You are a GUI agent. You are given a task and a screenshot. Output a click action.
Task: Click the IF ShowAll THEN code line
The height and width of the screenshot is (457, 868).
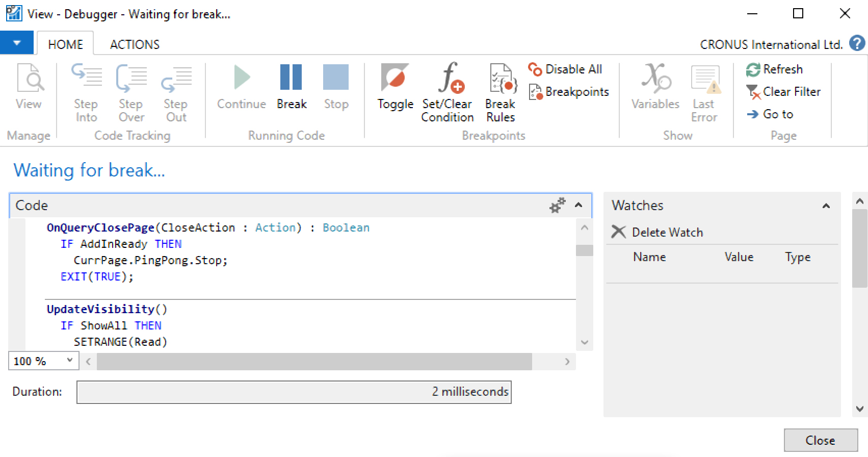111,325
